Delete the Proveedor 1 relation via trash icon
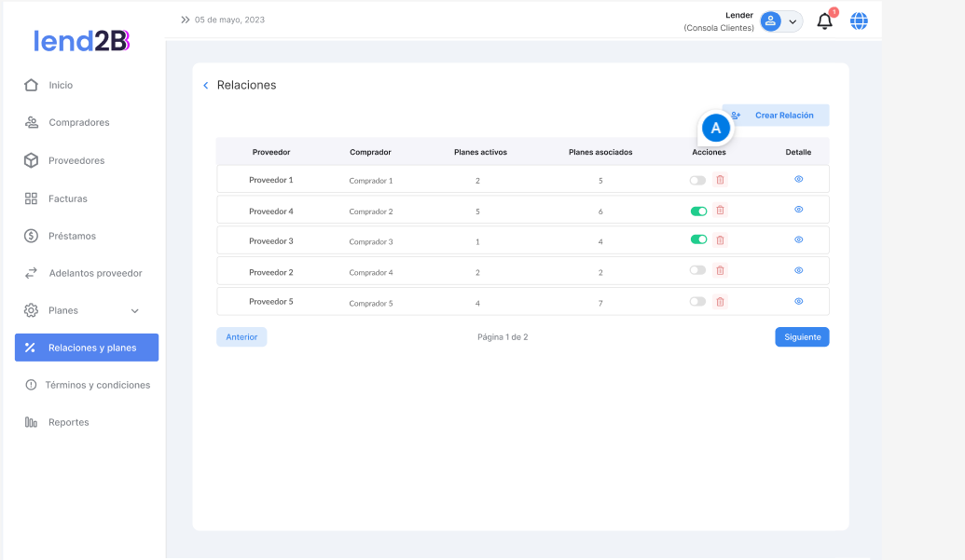Viewport: 965px width, 560px height. tap(720, 181)
